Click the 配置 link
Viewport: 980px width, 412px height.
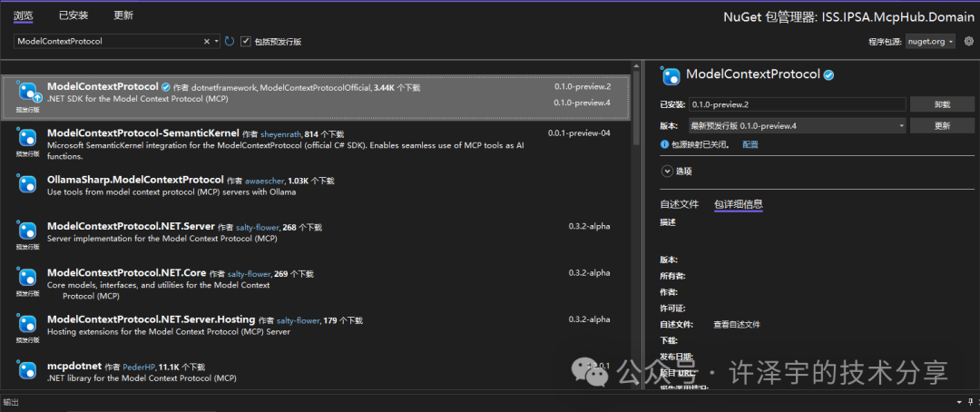[x=750, y=144]
